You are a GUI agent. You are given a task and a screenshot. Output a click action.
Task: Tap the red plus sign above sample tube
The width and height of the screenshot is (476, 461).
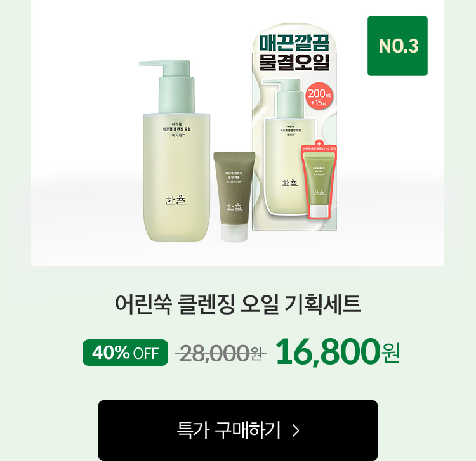(319, 144)
